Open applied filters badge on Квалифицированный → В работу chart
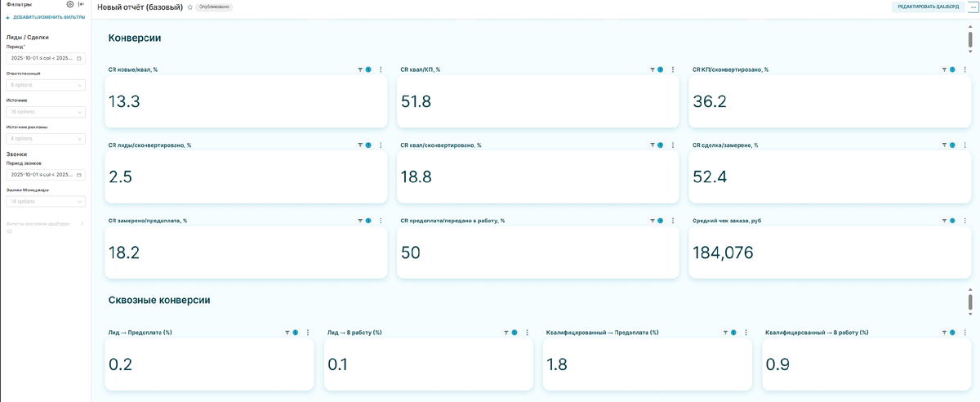This screenshot has width=980, height=402. click(952, 333)
